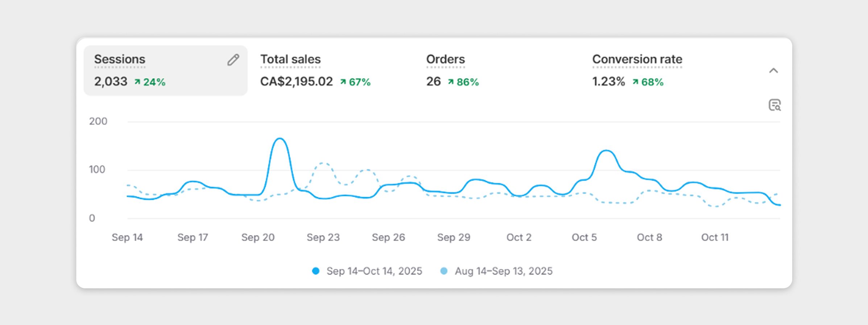Click the pencil edit icon on Sessions

coord(233,60)
